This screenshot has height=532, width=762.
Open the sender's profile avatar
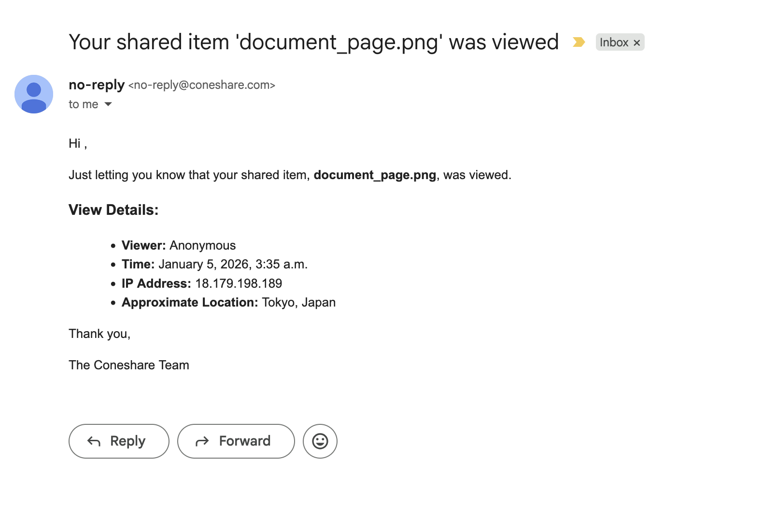tap(34, 94)
